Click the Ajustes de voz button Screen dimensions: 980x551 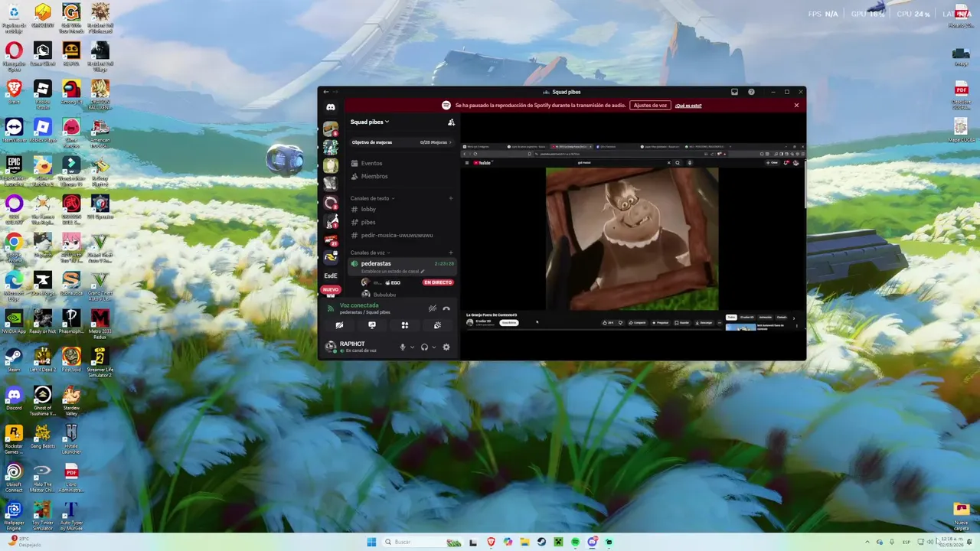click(x=650, y=106)
